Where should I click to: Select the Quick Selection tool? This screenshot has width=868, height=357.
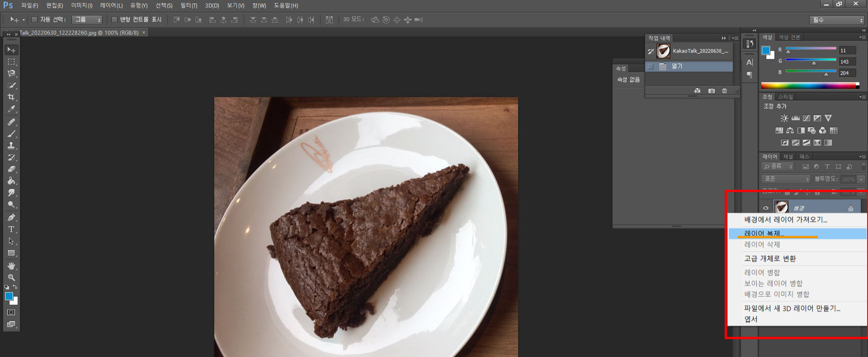(11, 85)
